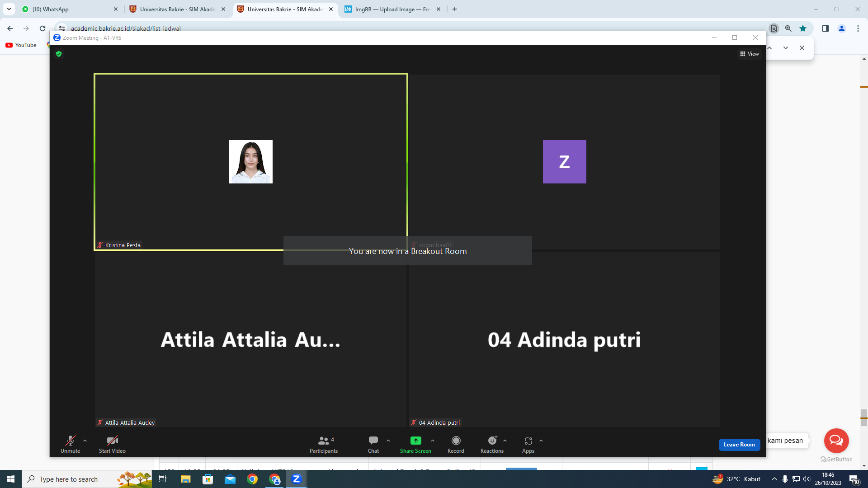Screen dimensions: 868x488
Task: Click the address bar URL
Action: pyautogui.click(x=126, y=28)
